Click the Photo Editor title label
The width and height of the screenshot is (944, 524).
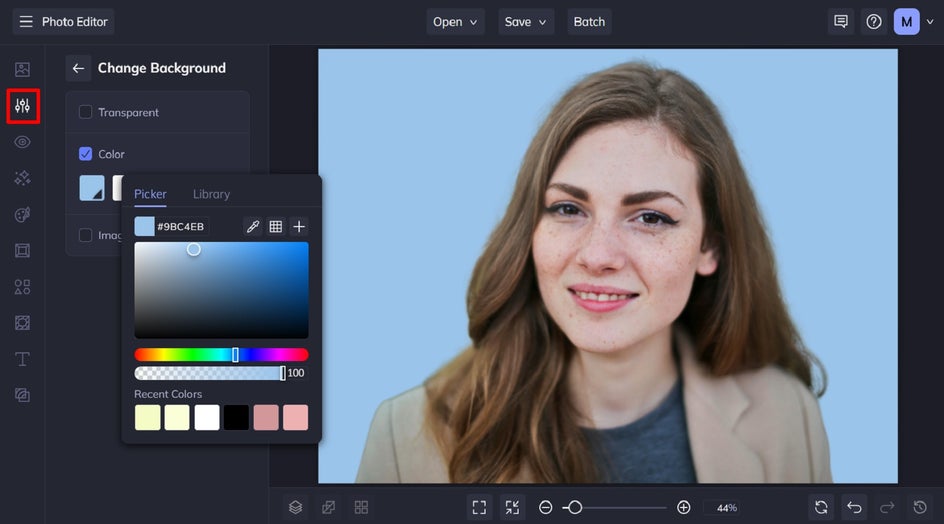75,22
